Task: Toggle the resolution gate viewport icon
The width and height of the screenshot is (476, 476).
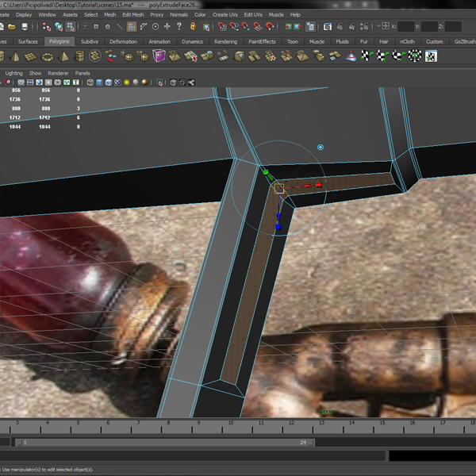Action: (x=39, y=83)
